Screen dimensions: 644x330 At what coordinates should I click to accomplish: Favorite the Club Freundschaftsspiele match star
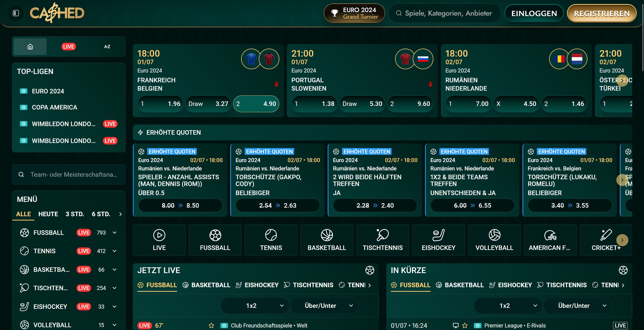(x=211, y=325)
